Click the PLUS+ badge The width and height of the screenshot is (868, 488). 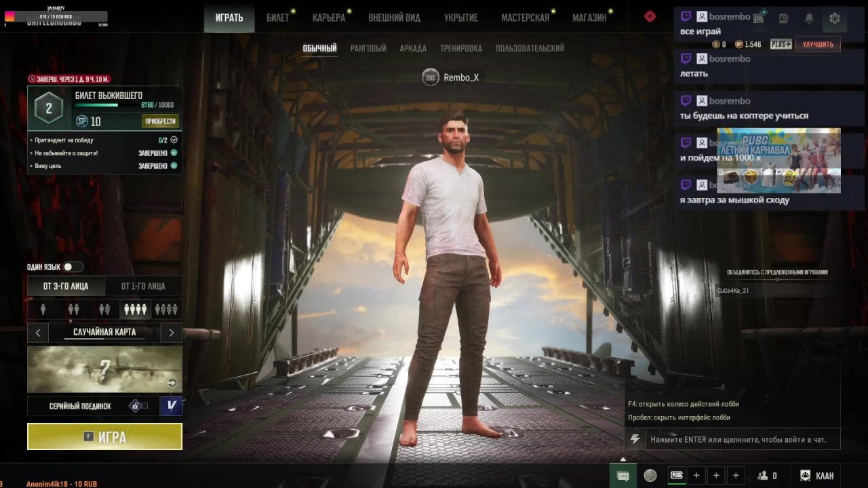(x=781, y=44)
